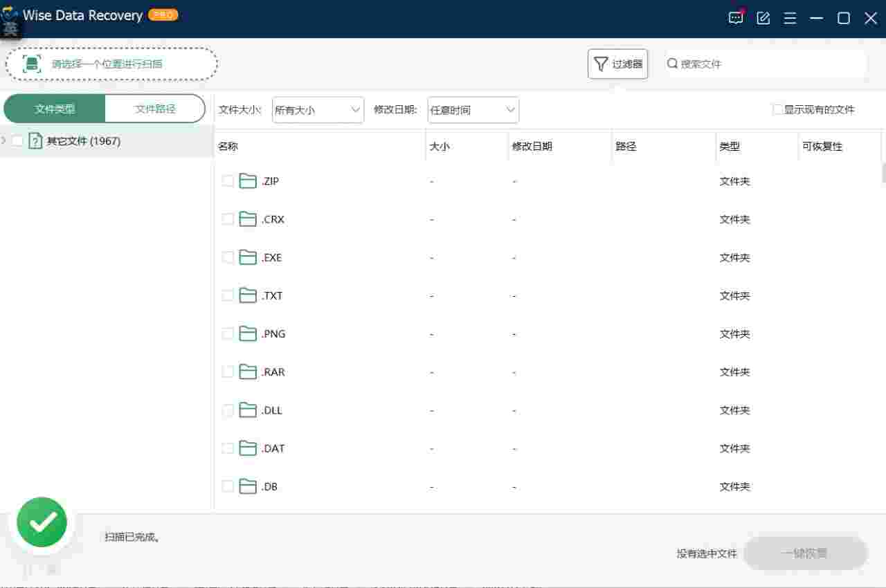The width and height of the screenshot is (886, 588).
Task: Expand the 其它文件 tree node arrow
Action: coord(4,140)
